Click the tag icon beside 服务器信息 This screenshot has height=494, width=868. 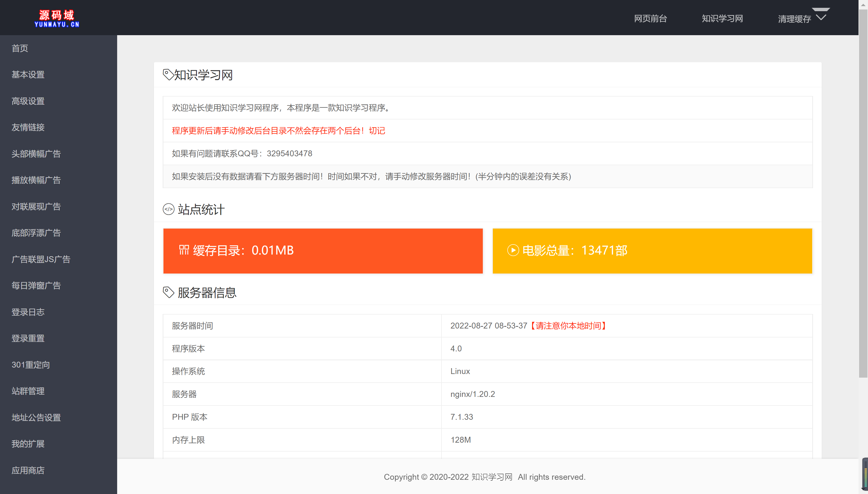pyautogui.click(x=168, y=293)
